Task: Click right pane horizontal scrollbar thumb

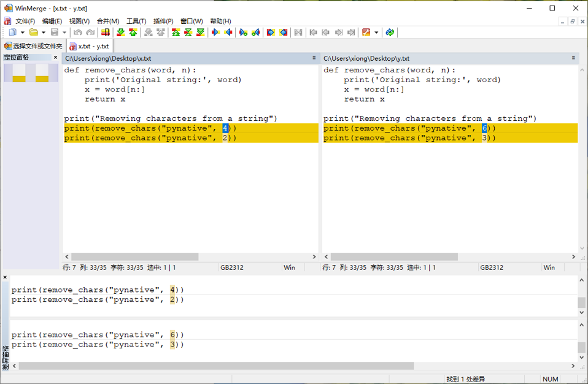Action: pyautogui.click(x=394, y=256)
